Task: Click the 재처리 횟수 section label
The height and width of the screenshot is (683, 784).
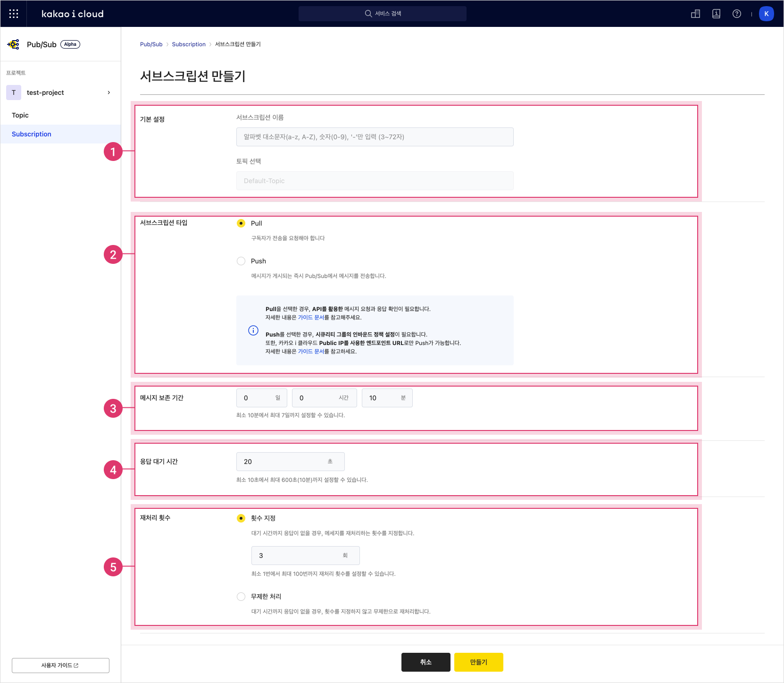Action: pyautogui.click(x=155, y=518)
